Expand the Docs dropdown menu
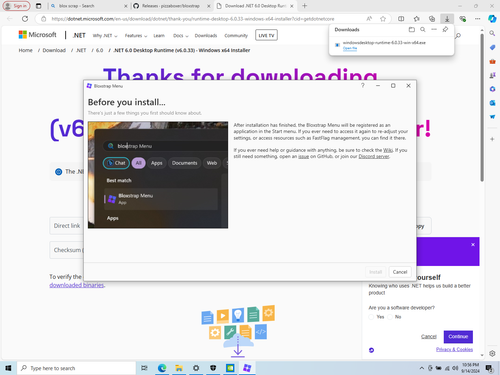This screenshot has width=500, height=375. click(181, 36)
